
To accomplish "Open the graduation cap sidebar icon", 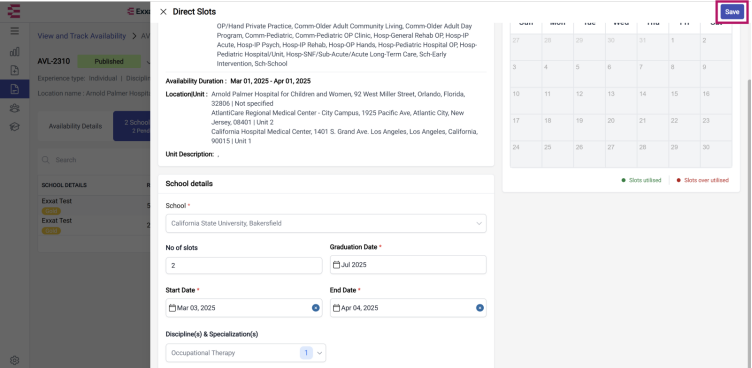I will click(14, 127).
